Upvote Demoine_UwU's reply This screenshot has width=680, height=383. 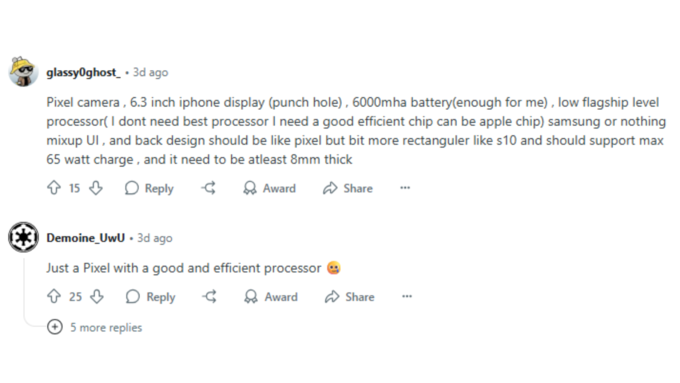[54, 296]
